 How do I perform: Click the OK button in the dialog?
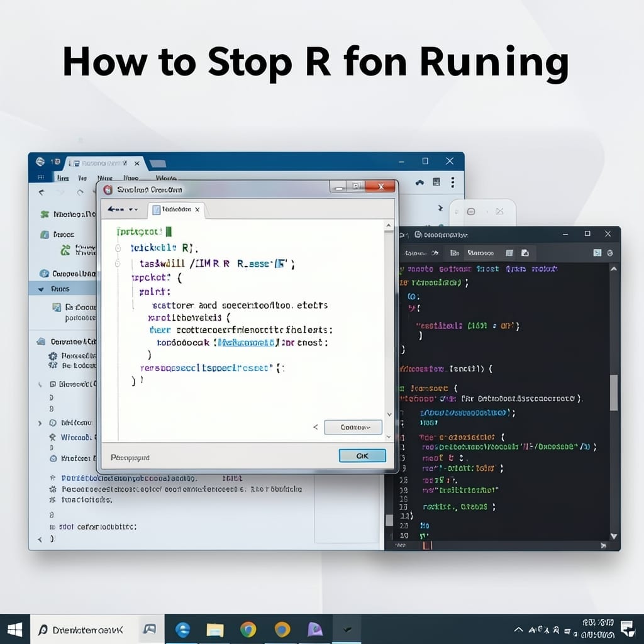point(362,456)
